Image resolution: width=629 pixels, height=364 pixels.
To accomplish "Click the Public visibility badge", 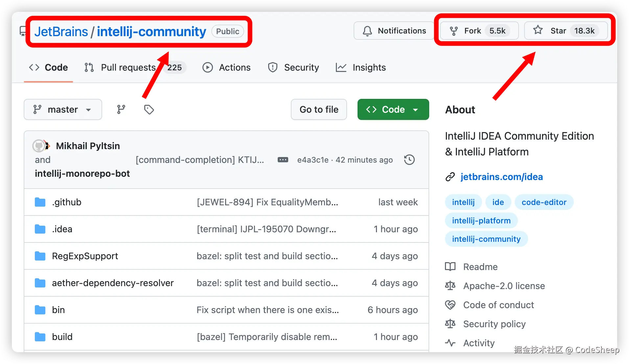I will tap(227, 31).
